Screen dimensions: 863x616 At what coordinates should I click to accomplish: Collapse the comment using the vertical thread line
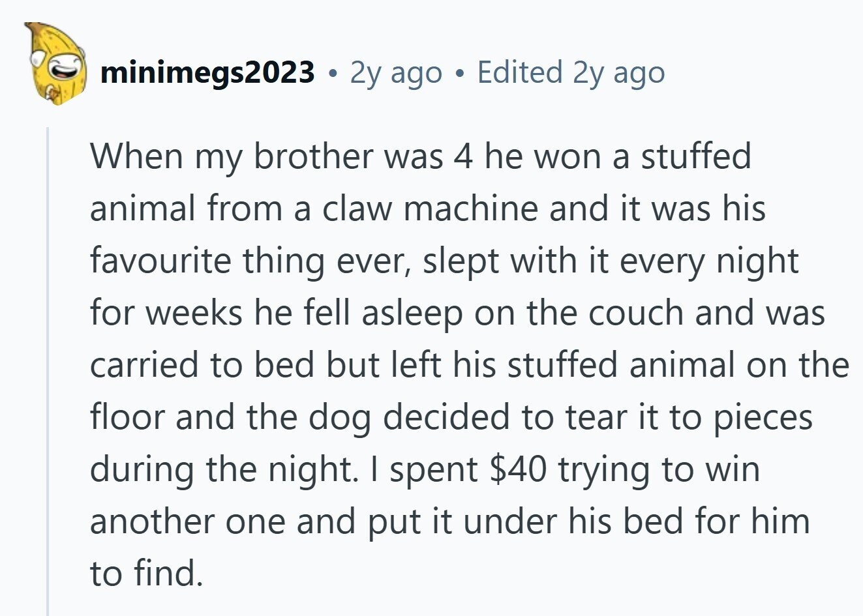click(47, 372)
